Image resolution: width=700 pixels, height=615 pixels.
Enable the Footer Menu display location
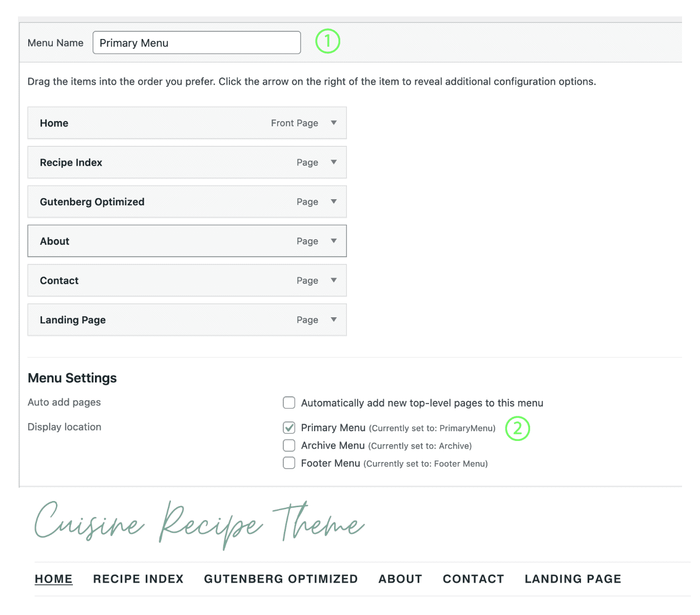(x=289, y=463)
